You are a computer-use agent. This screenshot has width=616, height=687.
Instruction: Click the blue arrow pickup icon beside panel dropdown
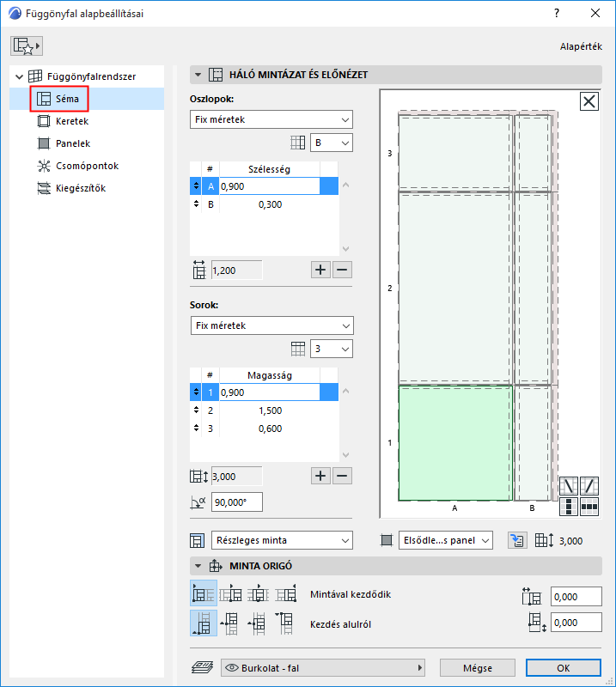517,540
